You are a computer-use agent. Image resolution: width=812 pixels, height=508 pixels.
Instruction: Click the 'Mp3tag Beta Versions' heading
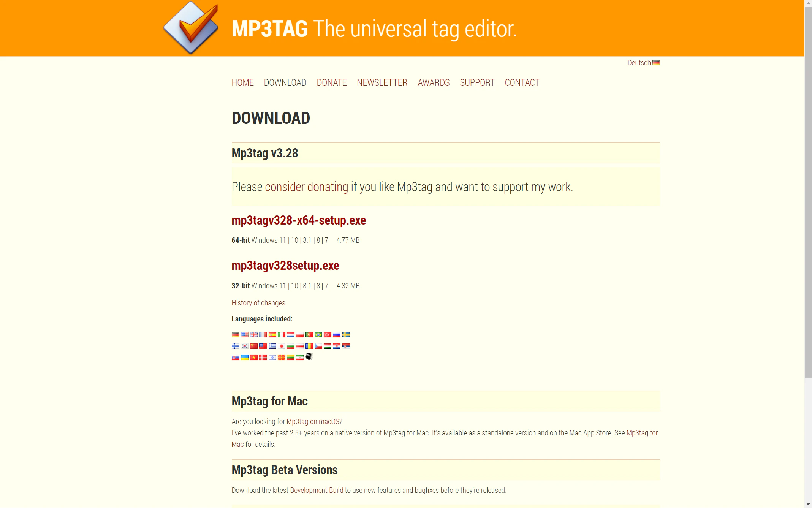pyautogui.click(x=285, y=470)
